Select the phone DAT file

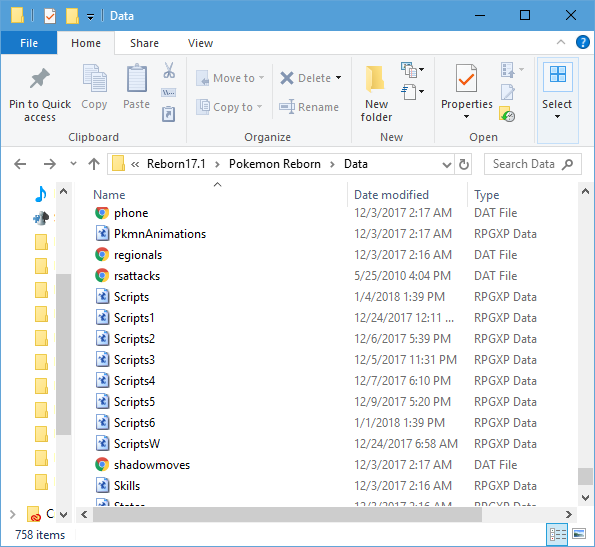coord(131,213)
